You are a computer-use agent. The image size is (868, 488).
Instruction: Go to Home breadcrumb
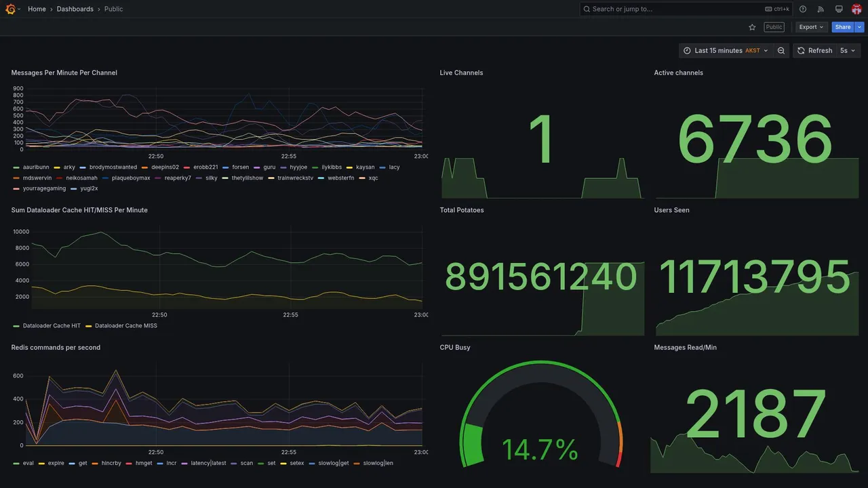pyautogui.click(x=37, y=9)
